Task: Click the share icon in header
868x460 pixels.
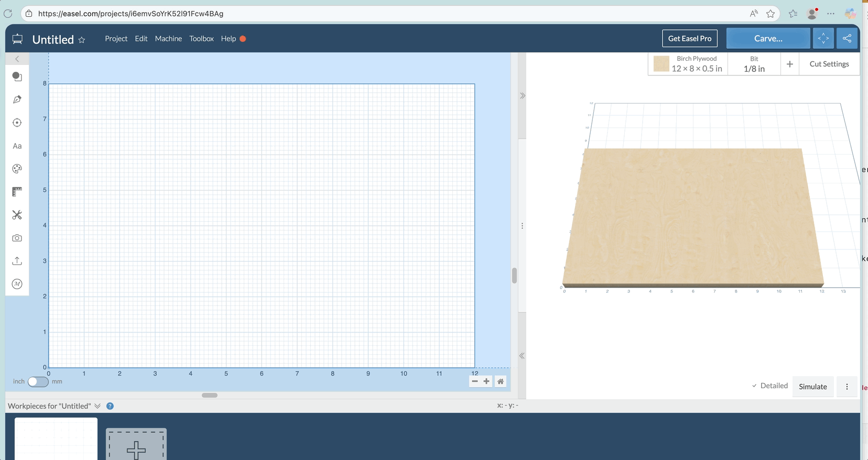Action: (x=847, y=38)
